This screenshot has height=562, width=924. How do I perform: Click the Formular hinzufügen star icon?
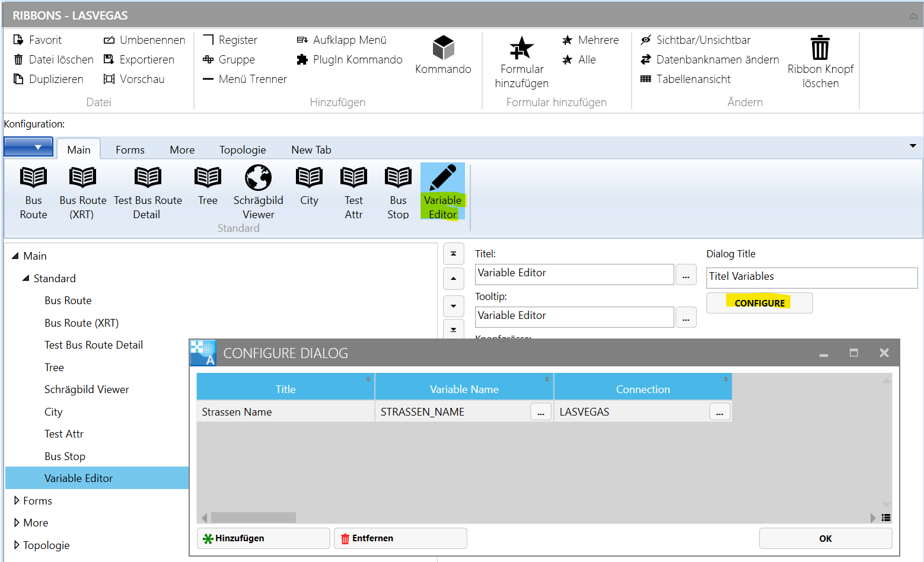pos(521,48)
